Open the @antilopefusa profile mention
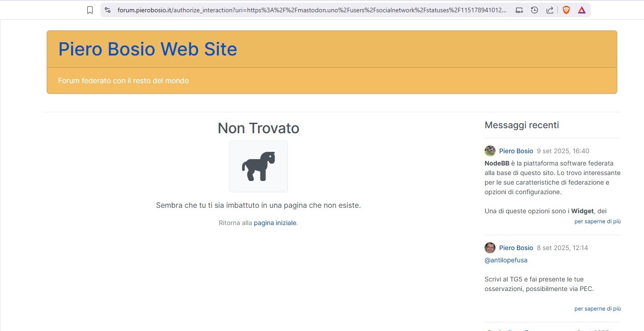 pos(505,260)
